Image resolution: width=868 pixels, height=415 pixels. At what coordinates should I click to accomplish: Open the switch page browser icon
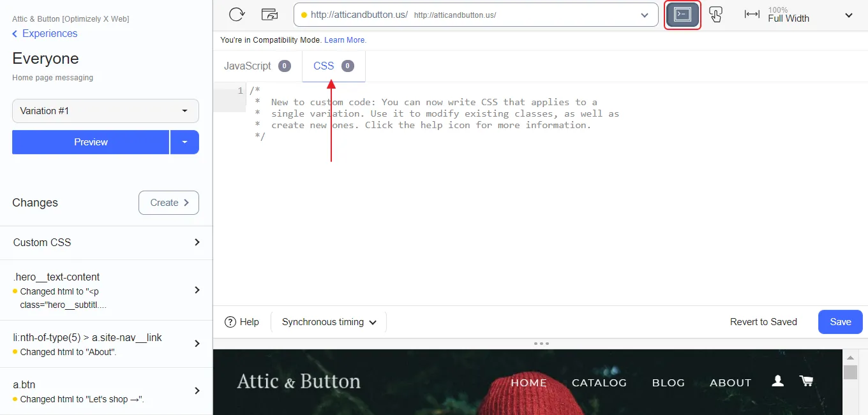coord(270,14)
